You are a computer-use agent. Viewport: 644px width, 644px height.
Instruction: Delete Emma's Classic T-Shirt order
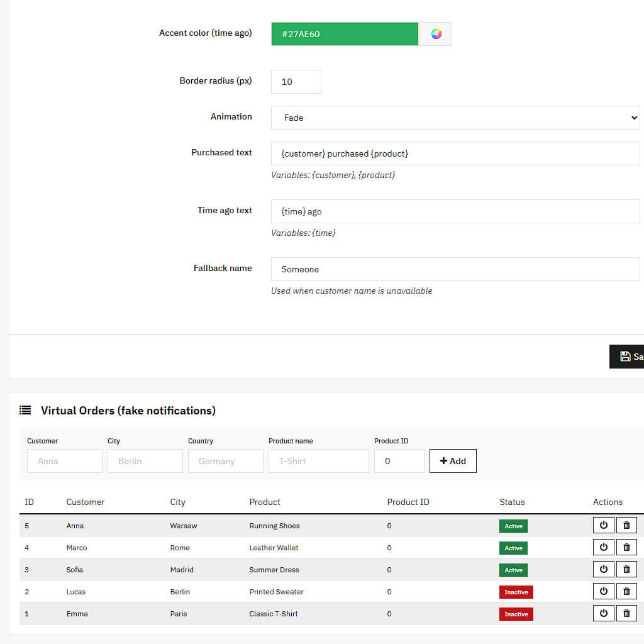point(626,613)
